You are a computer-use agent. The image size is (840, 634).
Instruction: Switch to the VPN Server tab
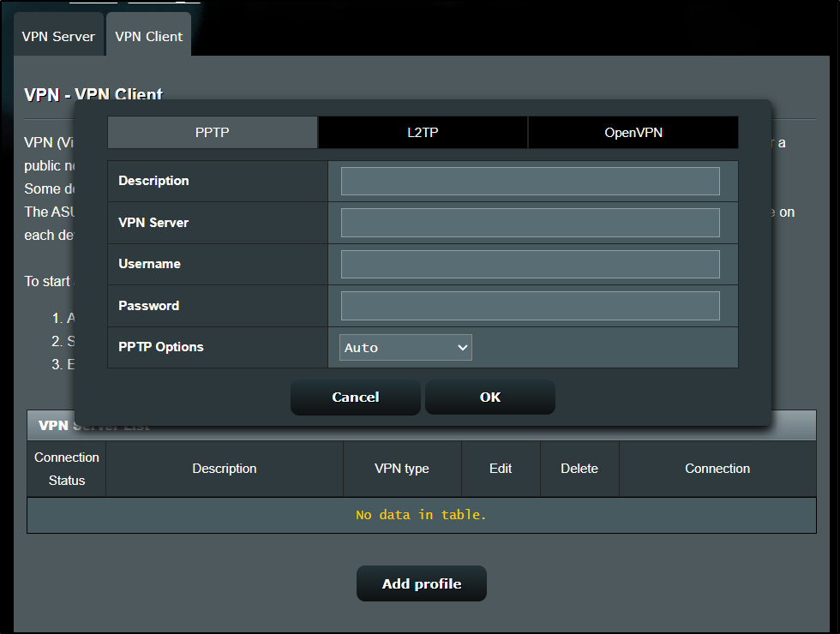point(58,36)
